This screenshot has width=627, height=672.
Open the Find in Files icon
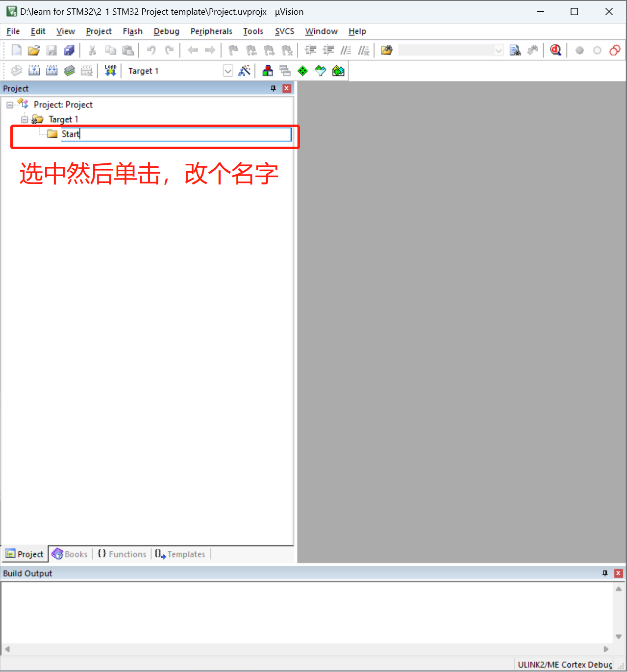coord(387,50)
